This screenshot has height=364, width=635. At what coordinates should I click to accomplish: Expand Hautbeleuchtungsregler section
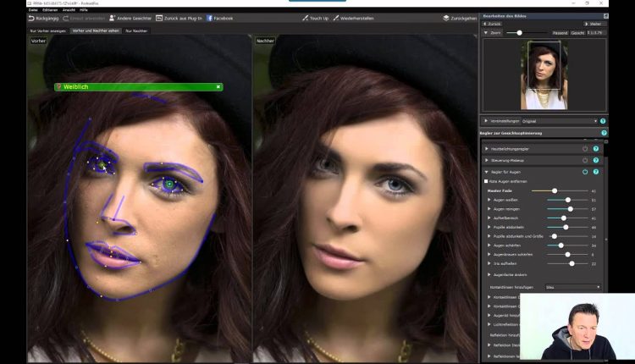[486, 149]
